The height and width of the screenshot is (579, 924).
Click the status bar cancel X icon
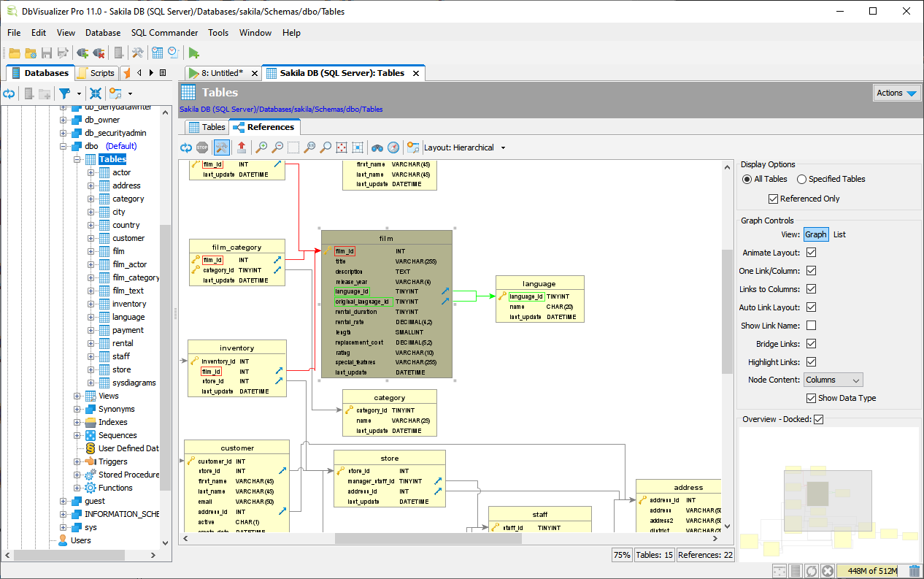point(828,571)
